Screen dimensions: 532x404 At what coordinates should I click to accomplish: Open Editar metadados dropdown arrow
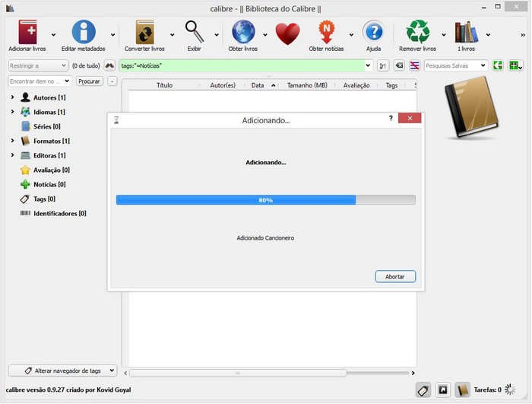pos(112,35)
